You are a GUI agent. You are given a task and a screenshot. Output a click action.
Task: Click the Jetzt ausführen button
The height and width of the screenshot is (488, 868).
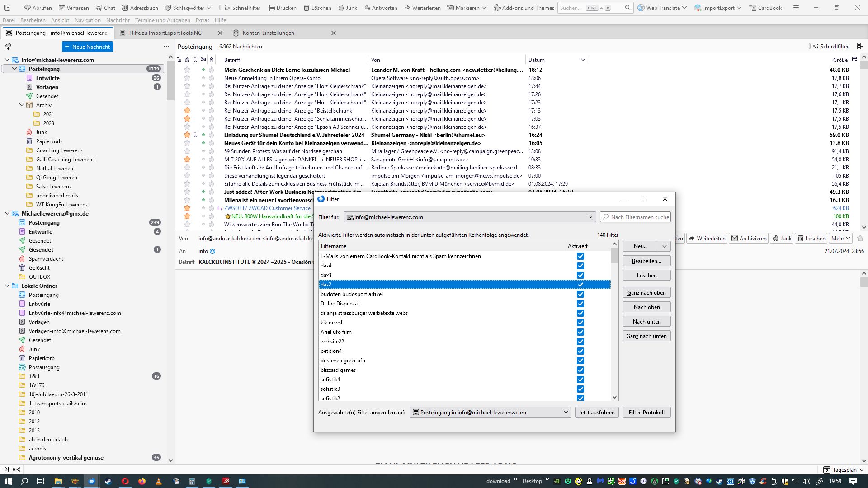point(596,413)
